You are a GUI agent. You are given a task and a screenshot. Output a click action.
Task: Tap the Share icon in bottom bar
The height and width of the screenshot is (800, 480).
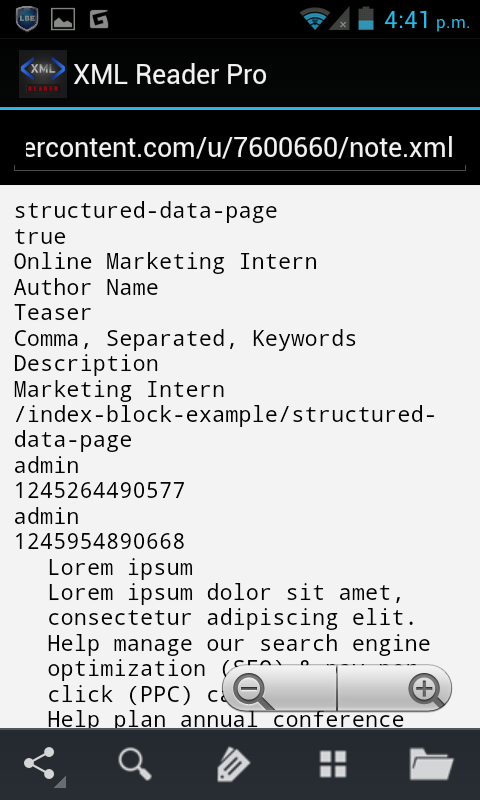pyautogui.click(x=40, y=764)
